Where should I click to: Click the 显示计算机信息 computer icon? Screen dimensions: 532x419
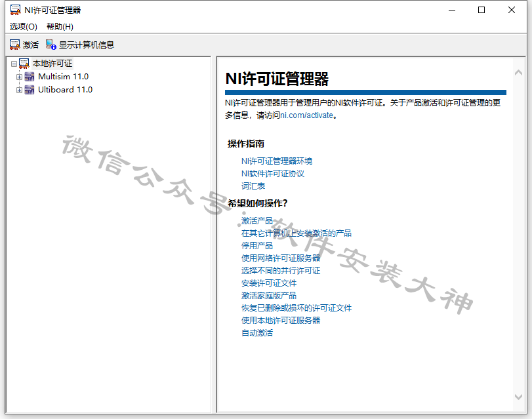pyautogui.click(x=51, y=45)
